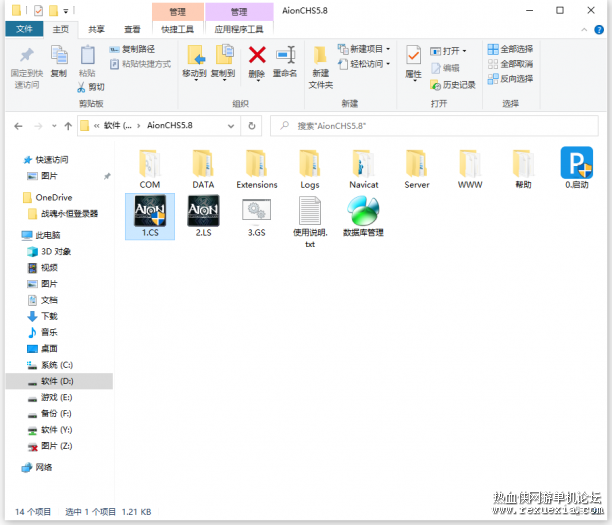
Task: Select OneDrive in navigation pane
Action: click(48, 198)
